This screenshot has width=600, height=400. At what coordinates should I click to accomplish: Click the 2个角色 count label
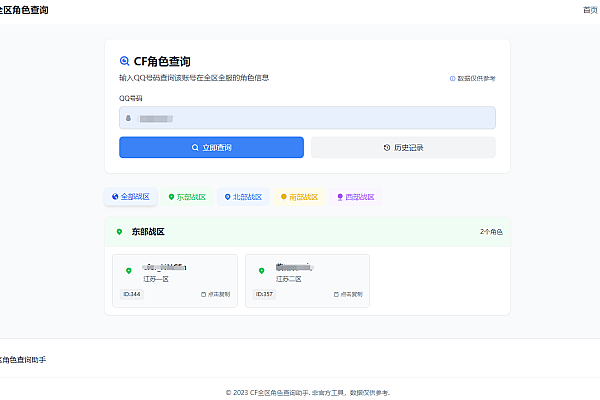pyautogui.click(x=491, y=232)
